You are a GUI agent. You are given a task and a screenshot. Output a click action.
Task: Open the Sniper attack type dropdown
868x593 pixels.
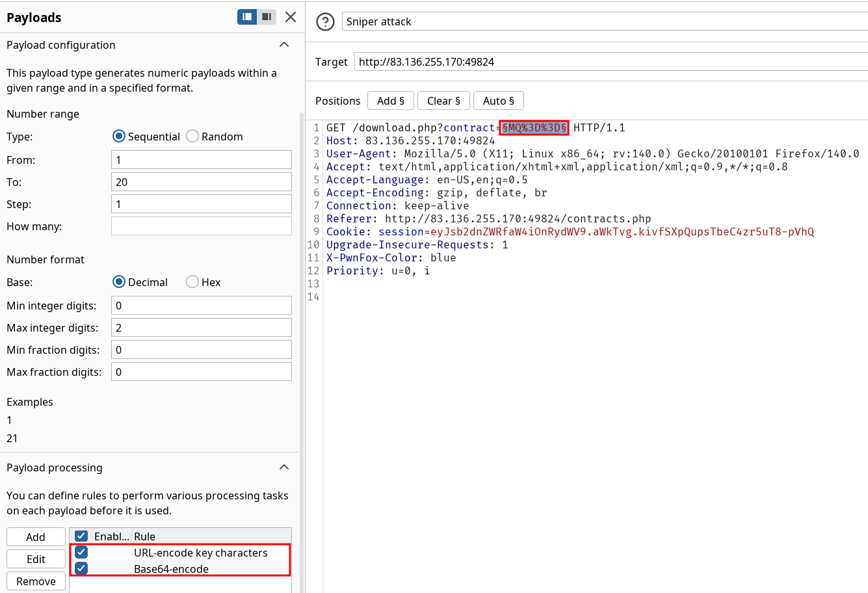tap(605, 21)
